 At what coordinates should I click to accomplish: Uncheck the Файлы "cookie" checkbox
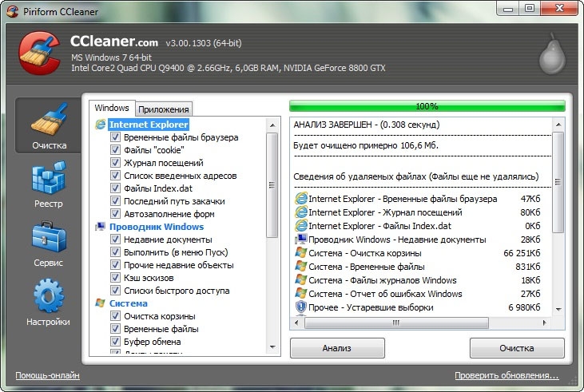coord(116,150)
